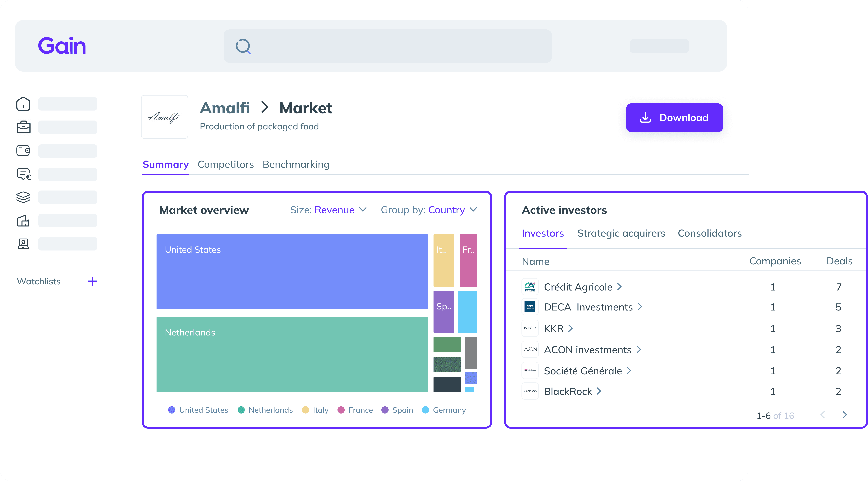
Task: Switch to the Competitors tab
Action: 225,165
